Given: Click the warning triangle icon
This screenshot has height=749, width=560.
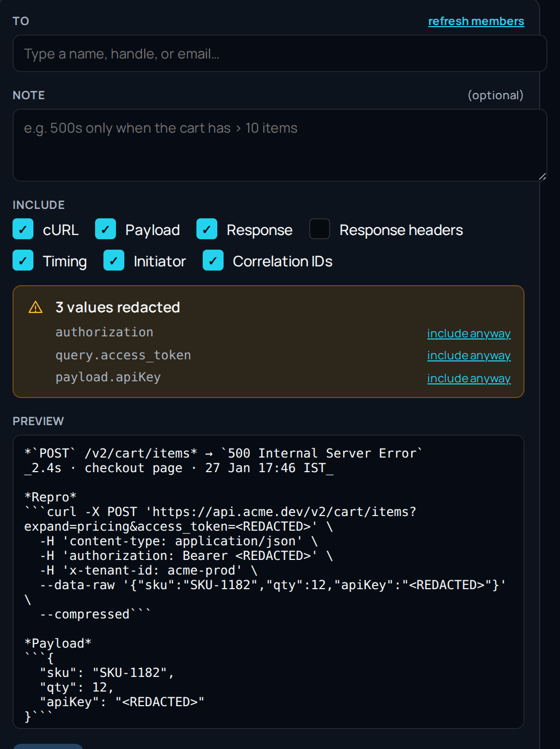Looking at the screenshot, I should [36, 307].
